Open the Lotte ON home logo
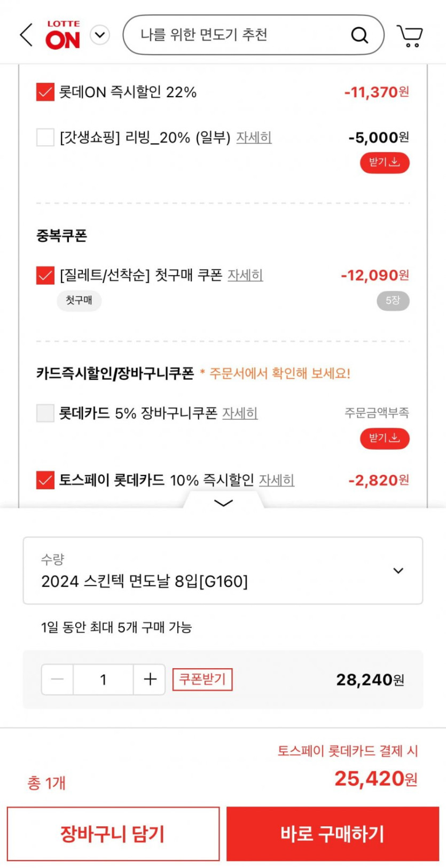The image size is (446, 868). (x=63, y=35)
